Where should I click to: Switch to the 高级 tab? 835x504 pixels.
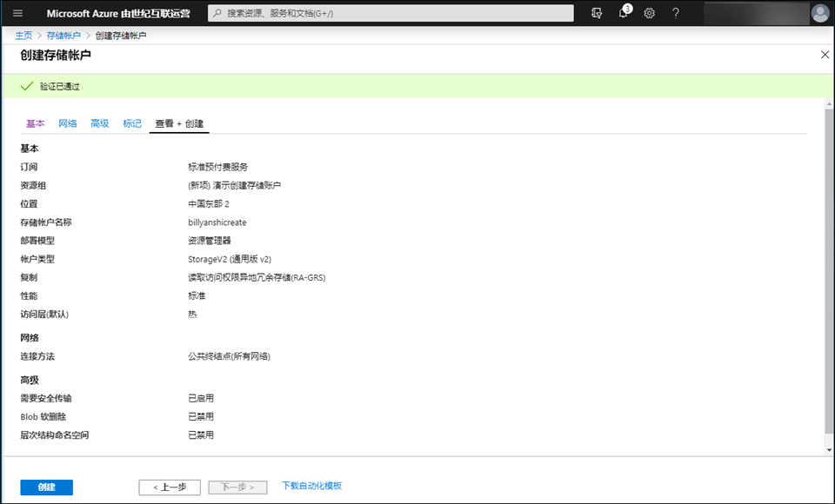click(100, 123)
